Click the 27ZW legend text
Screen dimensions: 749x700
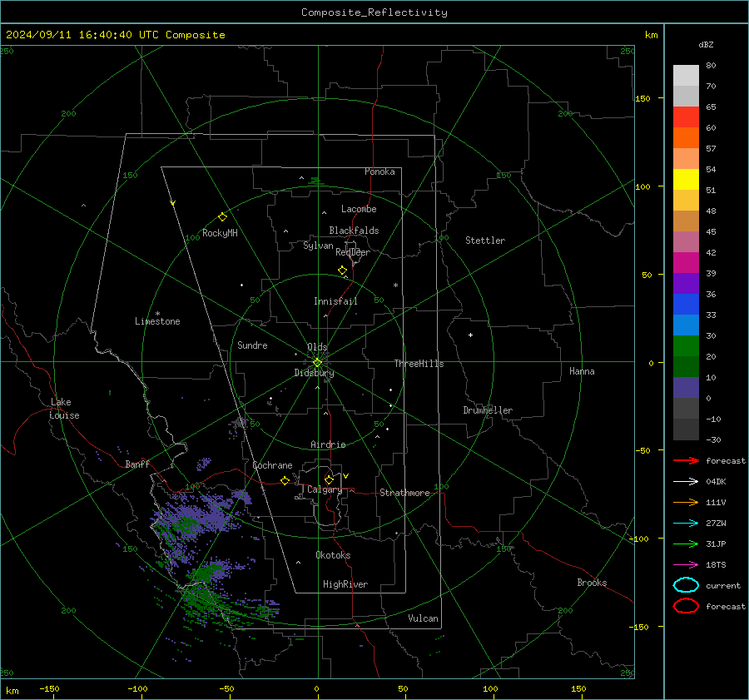pos(716,524)
